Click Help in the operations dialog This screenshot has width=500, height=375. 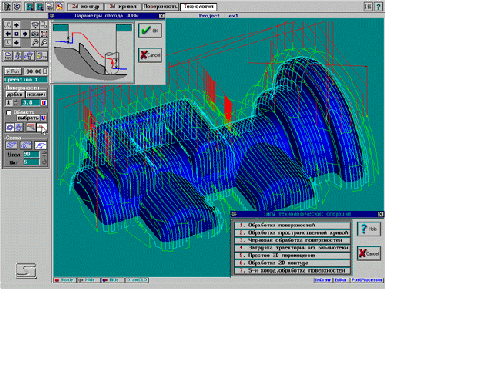369,229
